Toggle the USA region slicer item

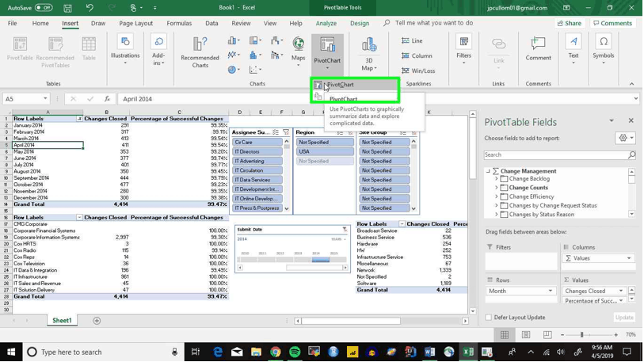325,151
